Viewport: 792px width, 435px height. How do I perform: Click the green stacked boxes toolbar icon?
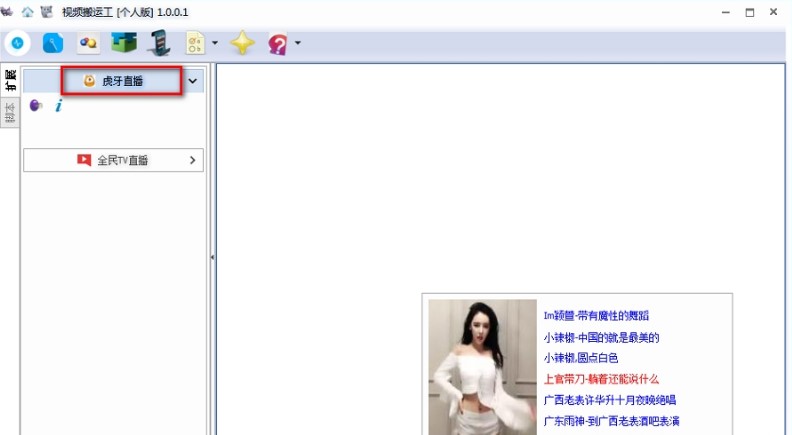(123, 43)
